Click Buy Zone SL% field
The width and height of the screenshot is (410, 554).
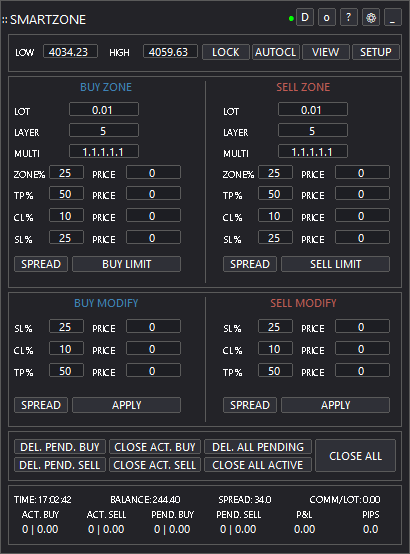pyautogui.click(x=66, y=237)
